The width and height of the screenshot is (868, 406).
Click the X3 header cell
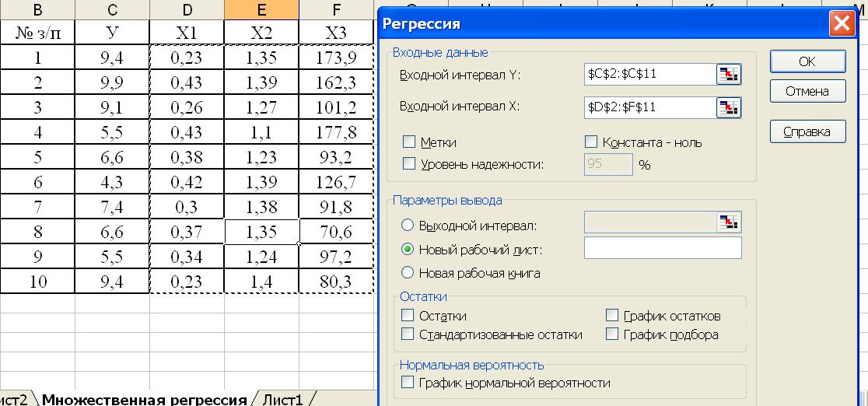(x=336, y=33)
